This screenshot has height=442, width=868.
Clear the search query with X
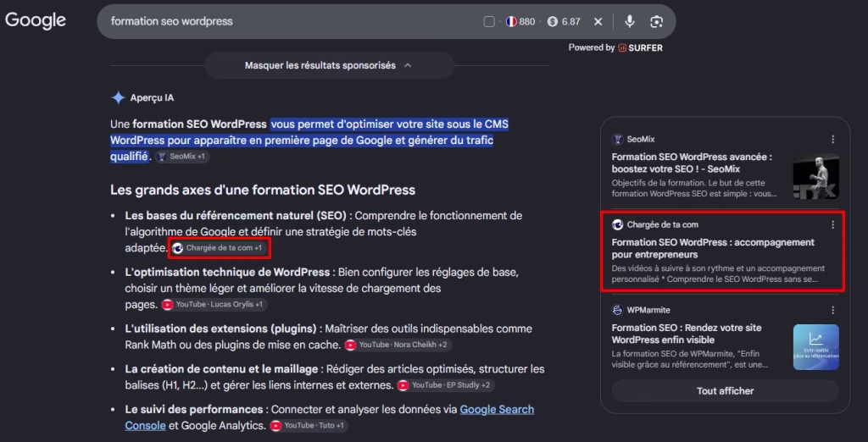click(x=598, y=21)
